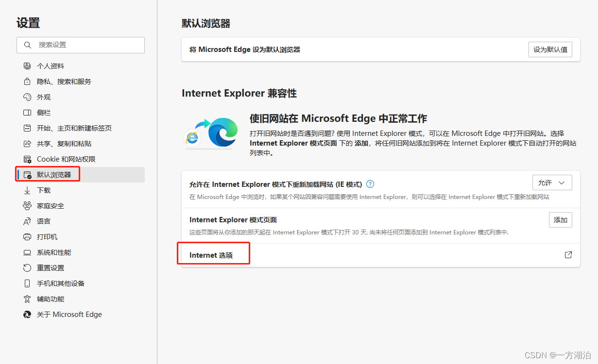Viewport: 598px width, 364px height.
Task: Click the Internet Explorer 模式页面 label
Action: (233, 220)
